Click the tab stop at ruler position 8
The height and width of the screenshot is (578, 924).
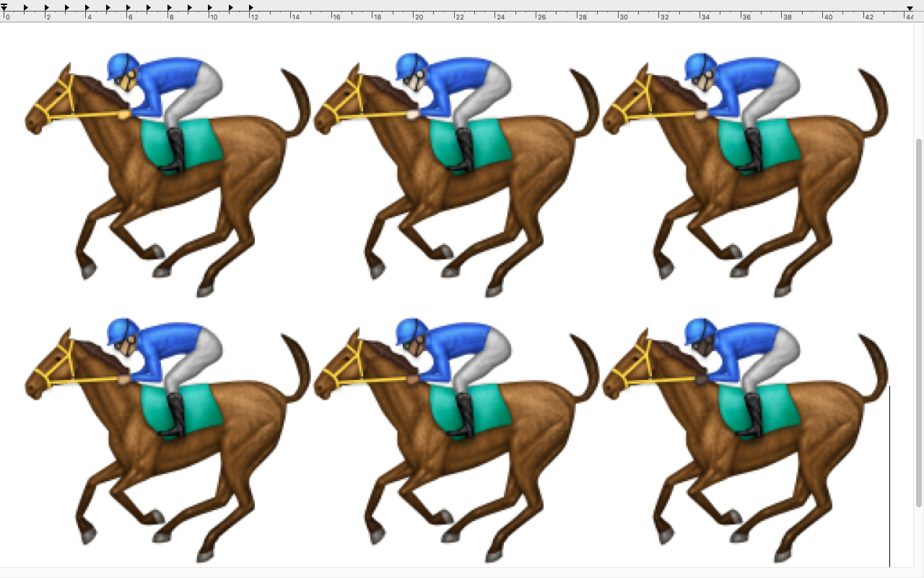170,8
